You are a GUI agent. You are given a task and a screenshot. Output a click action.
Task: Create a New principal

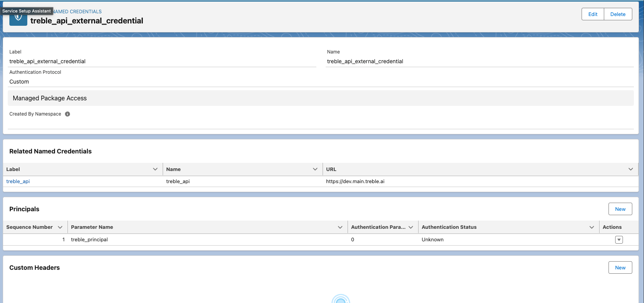620,209
